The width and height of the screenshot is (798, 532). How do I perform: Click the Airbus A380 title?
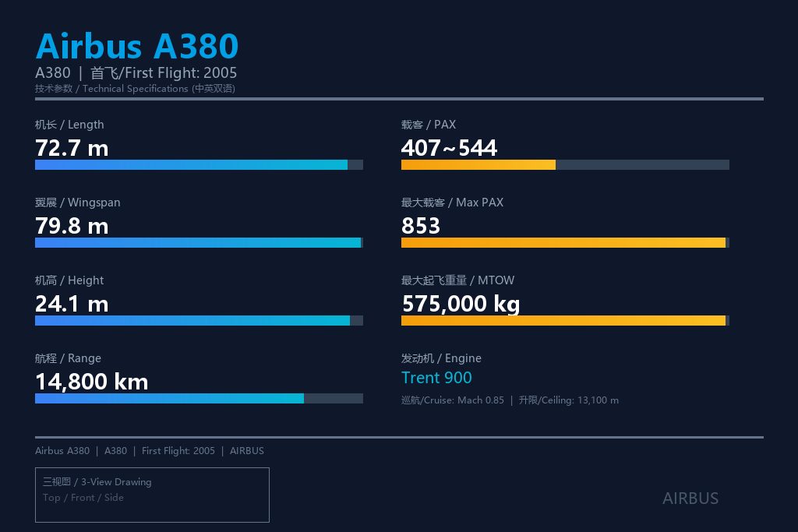137,46
